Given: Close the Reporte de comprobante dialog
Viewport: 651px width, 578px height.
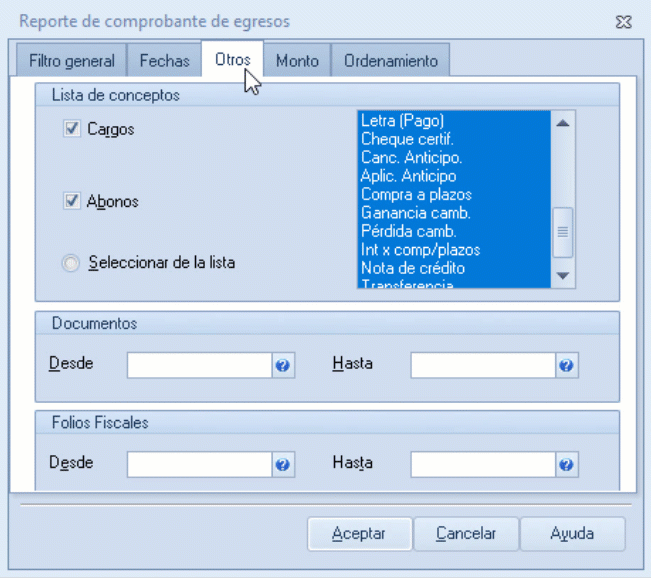Looking at the screenshot, I should click(x=624, y=20).
